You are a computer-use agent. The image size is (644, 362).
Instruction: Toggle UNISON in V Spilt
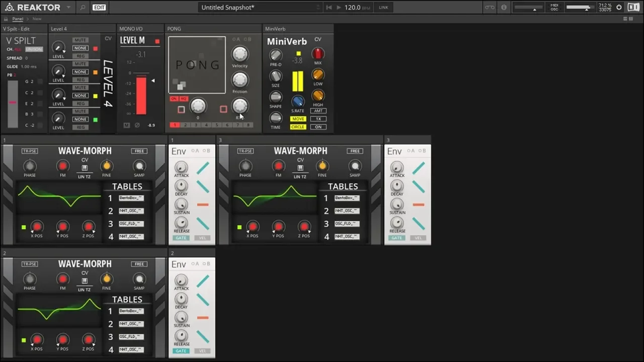(x=34, y=49)
